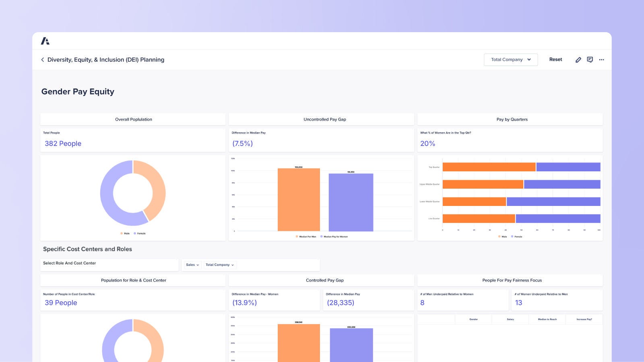
Task: Open the comments panel icon
Action: coord(590,60)
